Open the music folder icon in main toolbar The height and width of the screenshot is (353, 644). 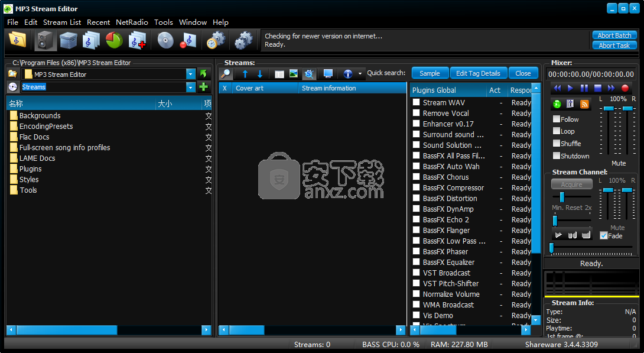(17, 40)
